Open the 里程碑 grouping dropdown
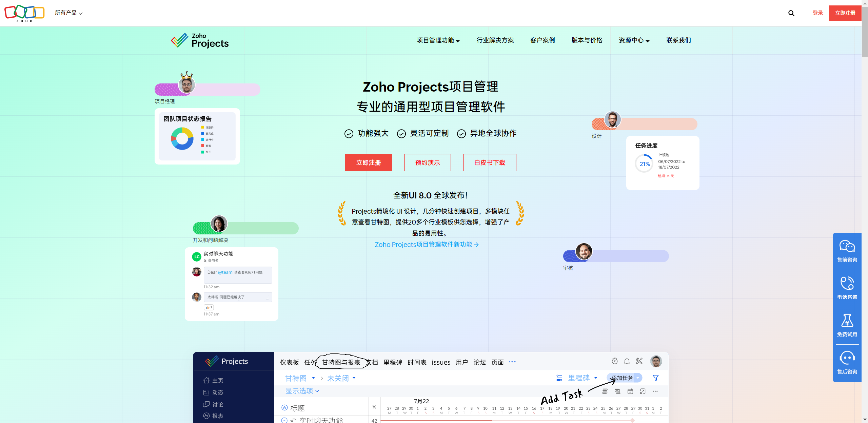Screen dimensions: 868x423 click(583, 378)
